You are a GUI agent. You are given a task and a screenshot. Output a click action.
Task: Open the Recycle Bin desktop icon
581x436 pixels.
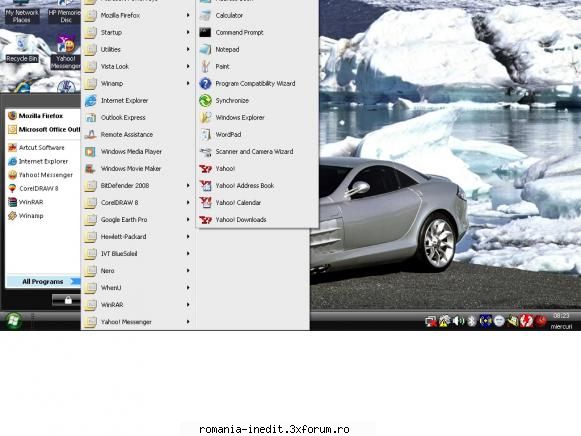(22, 49)
